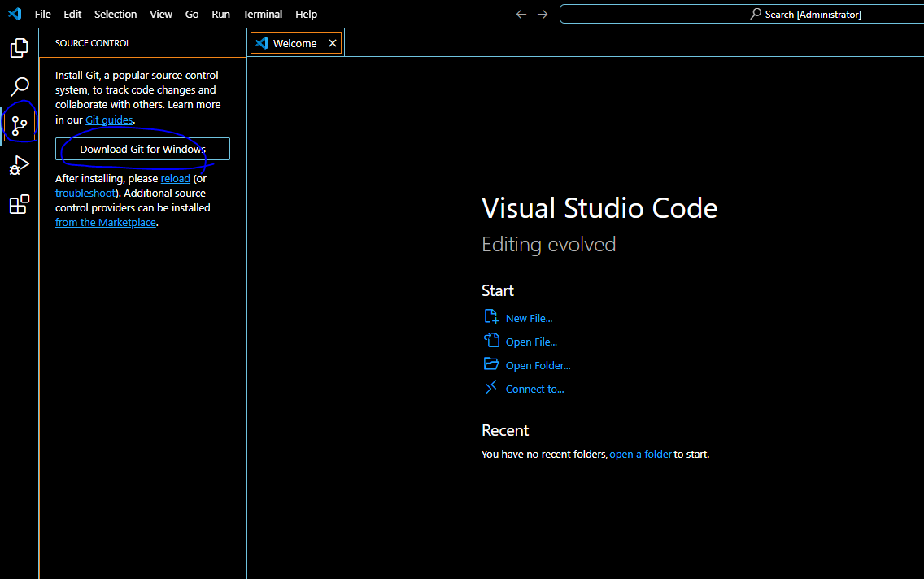Click the 'Editing evolved' subtitle

[x=548, y=245]
